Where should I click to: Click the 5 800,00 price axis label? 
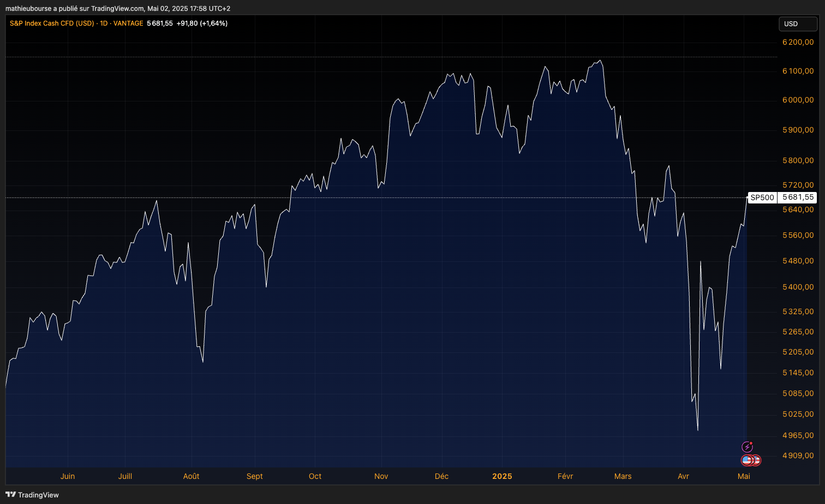[x=798, y=160]
